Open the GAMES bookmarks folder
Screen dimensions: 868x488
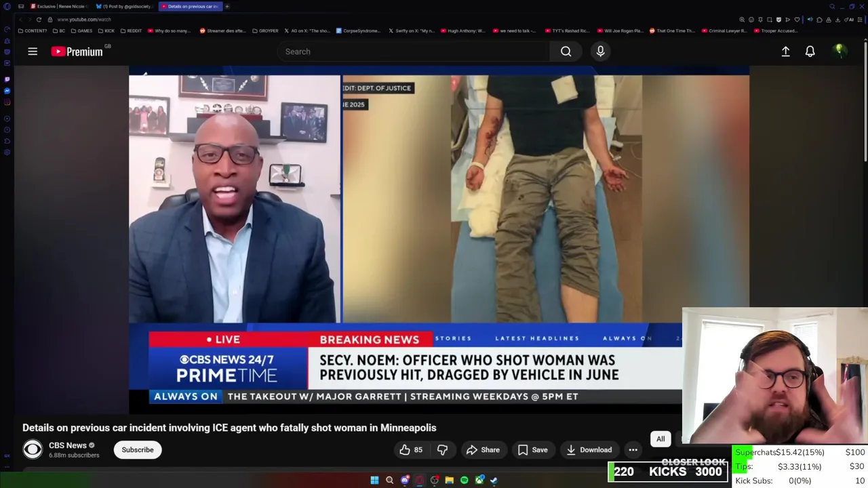click(81, 30)
